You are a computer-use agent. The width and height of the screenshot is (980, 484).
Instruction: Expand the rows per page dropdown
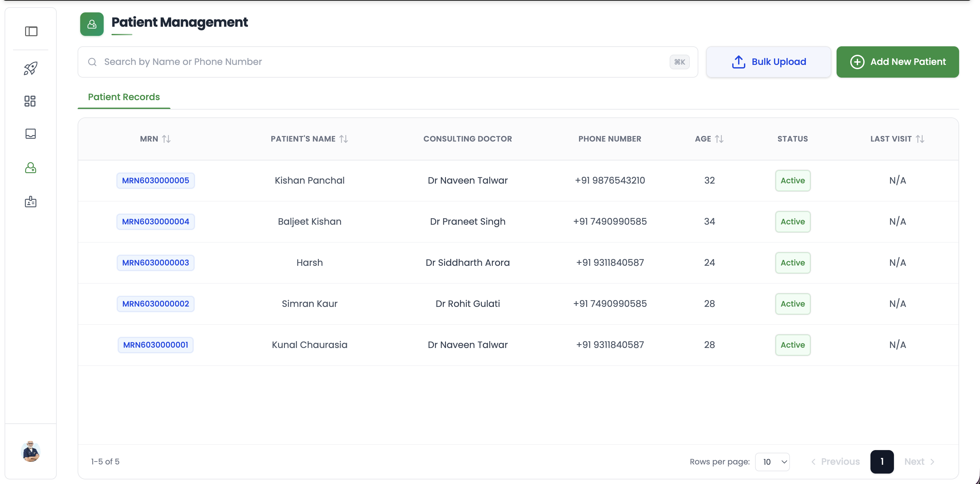[772, 461]
